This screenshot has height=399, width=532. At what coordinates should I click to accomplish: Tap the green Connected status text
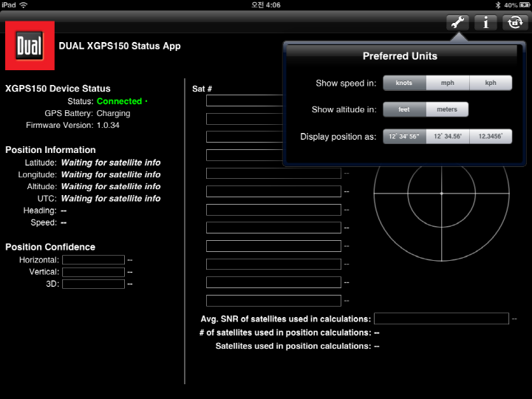pyautogui.click(x=120, y=101)
